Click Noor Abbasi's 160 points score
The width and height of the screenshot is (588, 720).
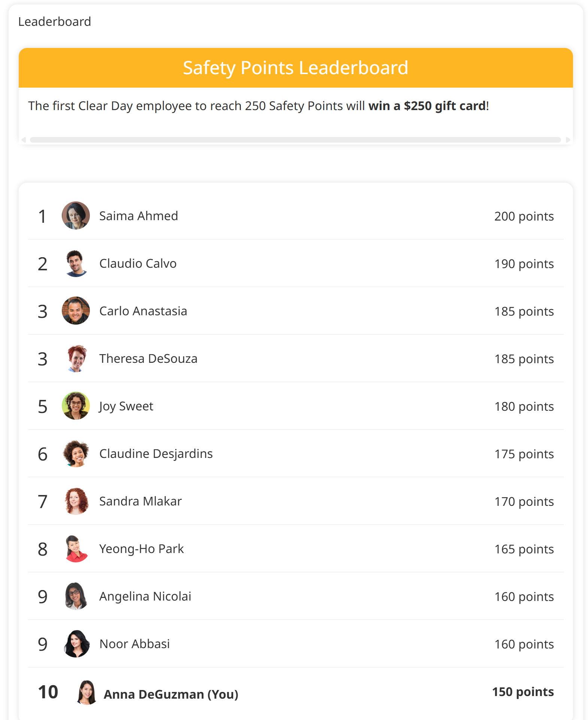524,644
